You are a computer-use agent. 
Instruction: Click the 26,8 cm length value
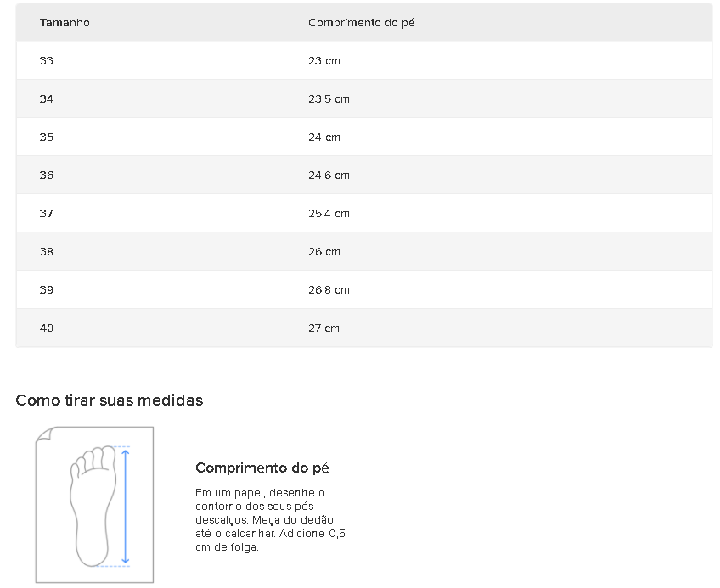(x=329, y=289)
